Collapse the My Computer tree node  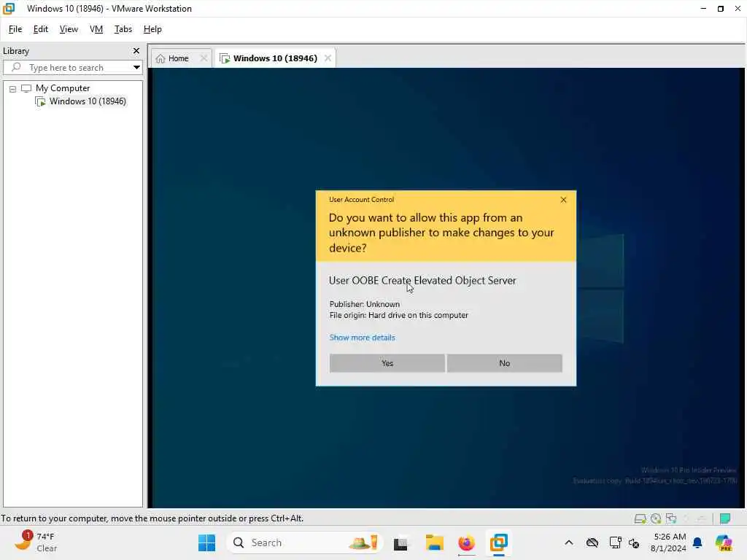click(x=13, y=88)
